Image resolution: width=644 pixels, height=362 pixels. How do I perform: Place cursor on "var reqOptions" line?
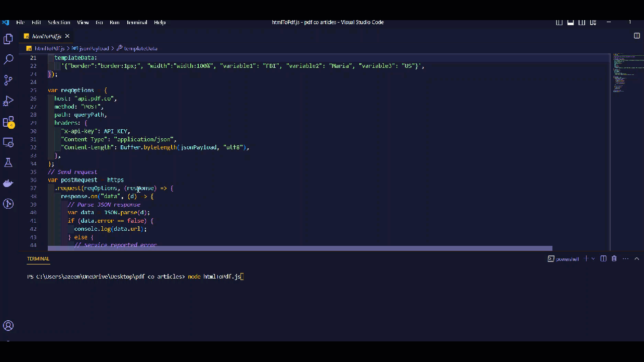click(77, 90)
